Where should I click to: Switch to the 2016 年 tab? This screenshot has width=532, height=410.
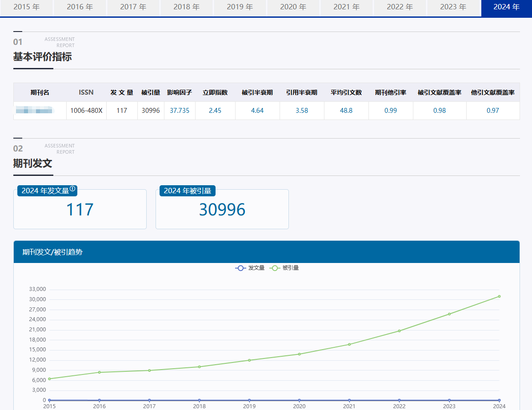(80, 8)
